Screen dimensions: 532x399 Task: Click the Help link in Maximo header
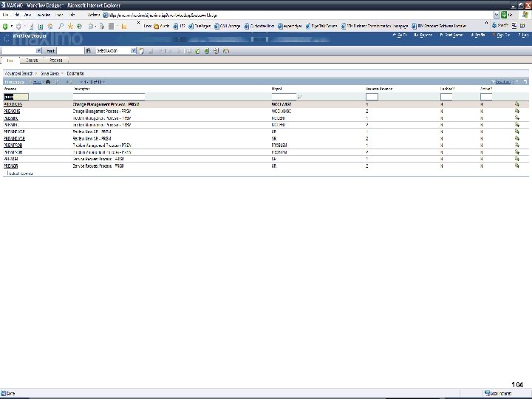pos(524,35)
